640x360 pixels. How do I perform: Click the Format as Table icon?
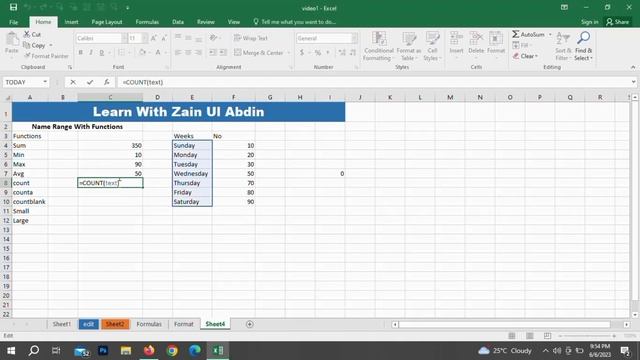click(x=409, y=38)
